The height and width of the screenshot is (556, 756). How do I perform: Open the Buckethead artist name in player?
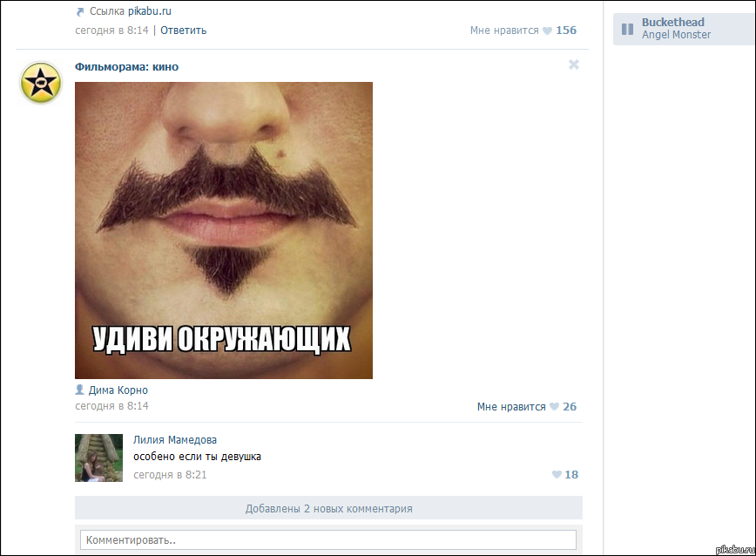(x=672, y=22)
